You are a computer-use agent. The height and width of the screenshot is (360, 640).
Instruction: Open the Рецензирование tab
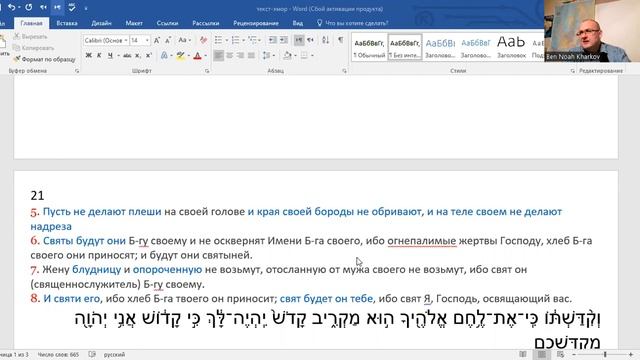pos(256,23)
